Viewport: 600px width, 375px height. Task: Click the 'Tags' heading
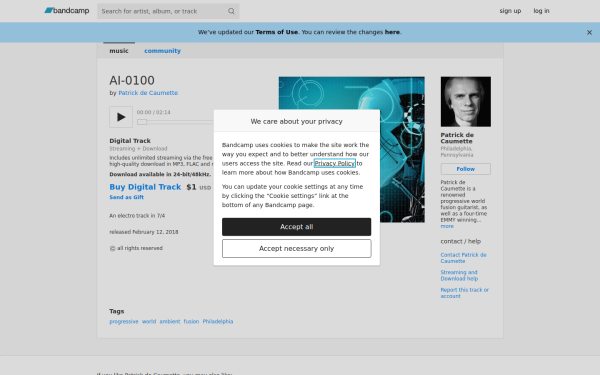coord(117,311)
